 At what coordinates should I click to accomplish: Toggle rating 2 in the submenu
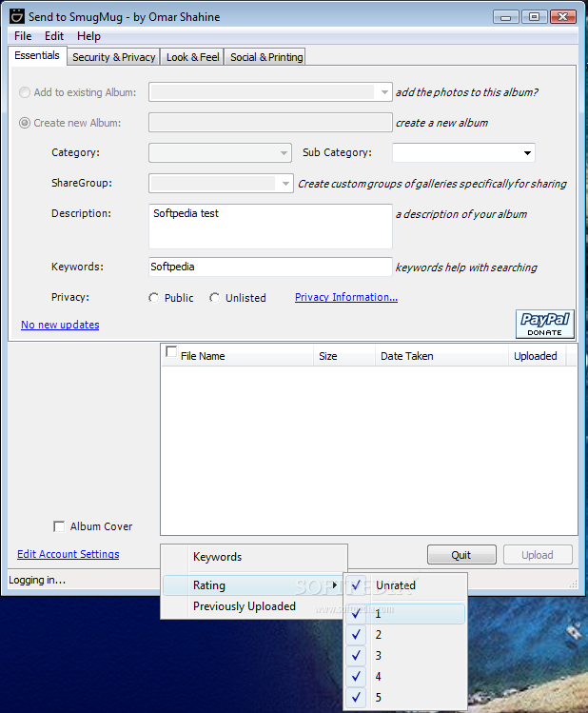[x=405, y=635]
